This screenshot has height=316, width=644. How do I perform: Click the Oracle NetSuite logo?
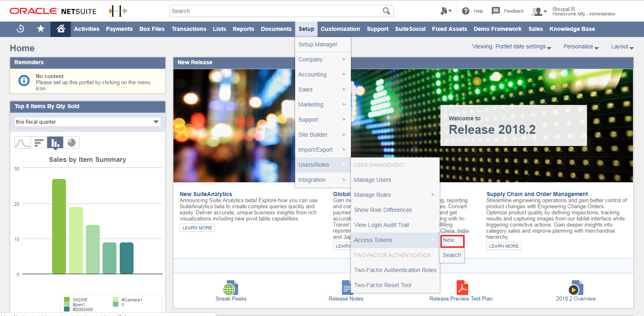tap(53, 11)
